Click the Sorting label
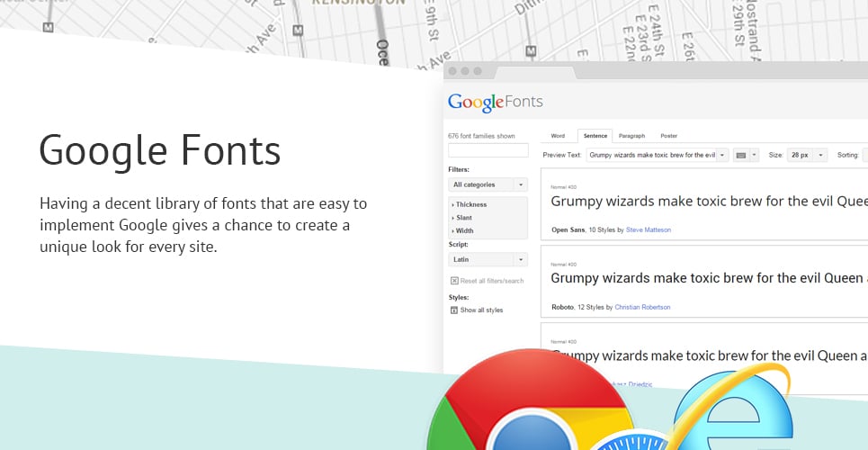 (x=847, y=155)
